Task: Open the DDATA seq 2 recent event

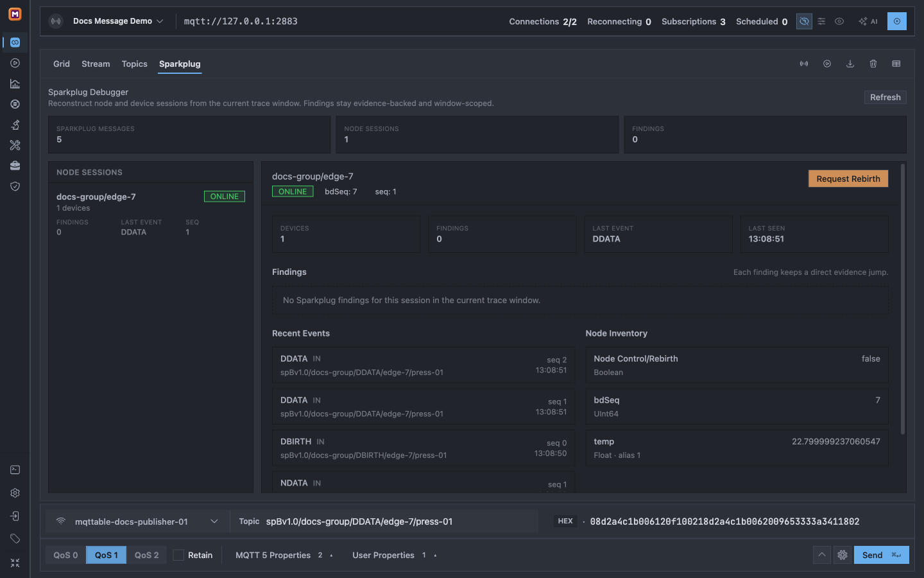Action: (x=424, y=365)
